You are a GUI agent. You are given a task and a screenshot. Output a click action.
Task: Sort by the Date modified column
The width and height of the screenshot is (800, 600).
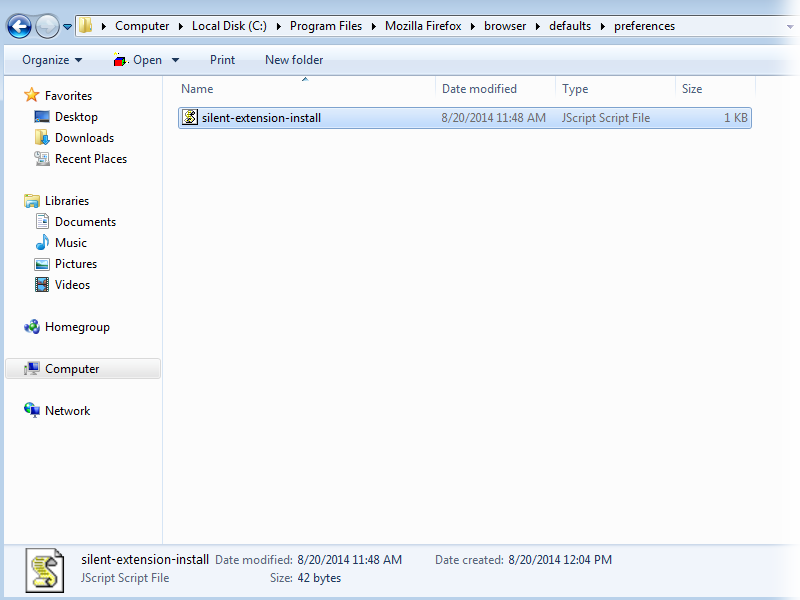click(479, 89)
